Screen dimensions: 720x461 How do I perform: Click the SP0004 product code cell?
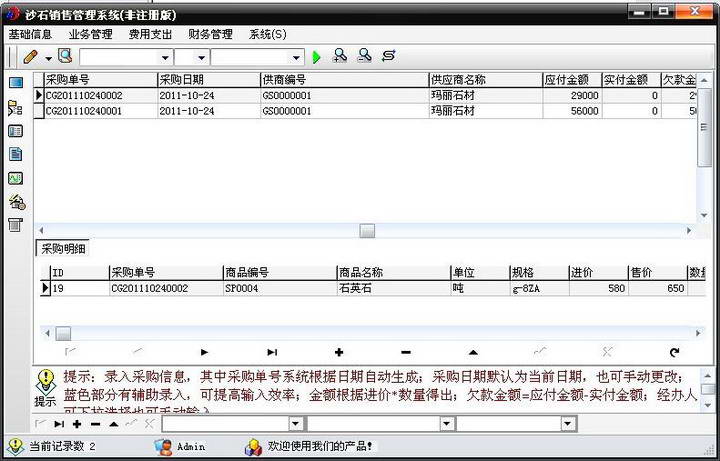(280, 288)
